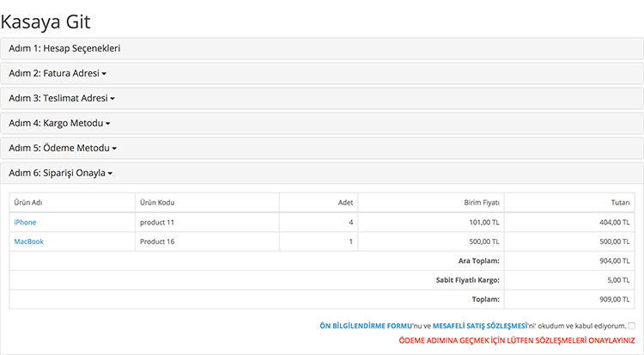Viewport: 644px width, 355px height.
Task: Expand Adım 5: Ödeme Metodu step
Action: (62, 148)
